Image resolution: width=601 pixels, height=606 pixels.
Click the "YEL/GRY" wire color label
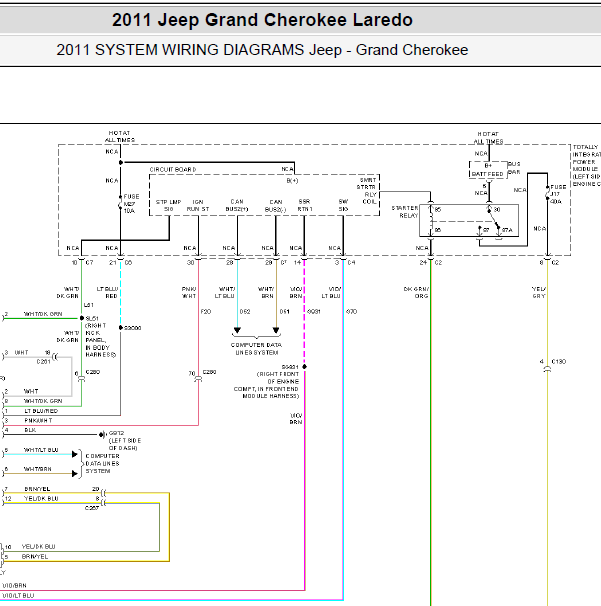(x=539, y=293)
